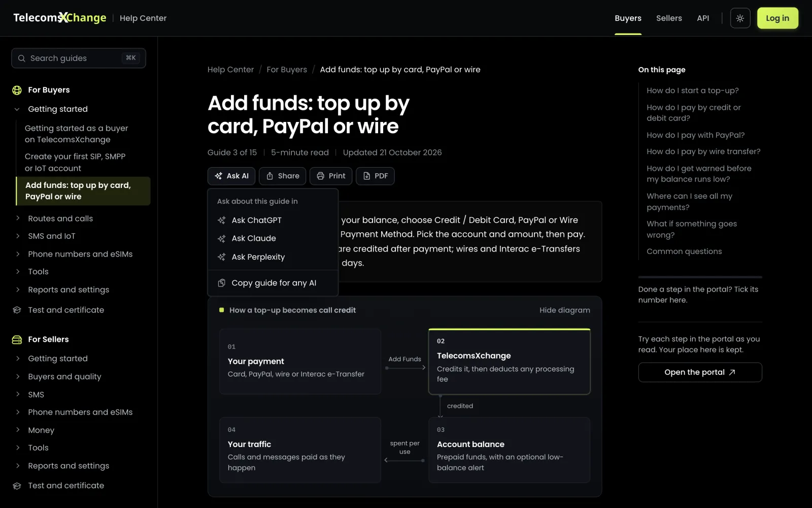Click the search magnifier icon
The image size is (812, 508).
[x=22, y=58]
